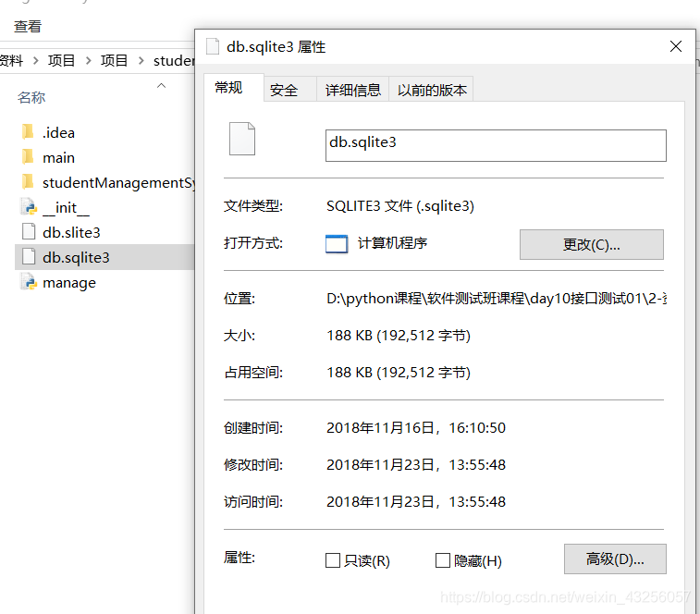Open the 查看 ribbon tab in Explorer

tap(28, 26)
